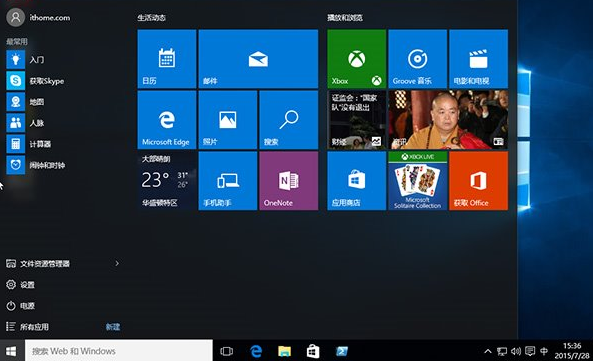Click the ithome.com user account avatar

pyautogui.click(x=16, y=17)
